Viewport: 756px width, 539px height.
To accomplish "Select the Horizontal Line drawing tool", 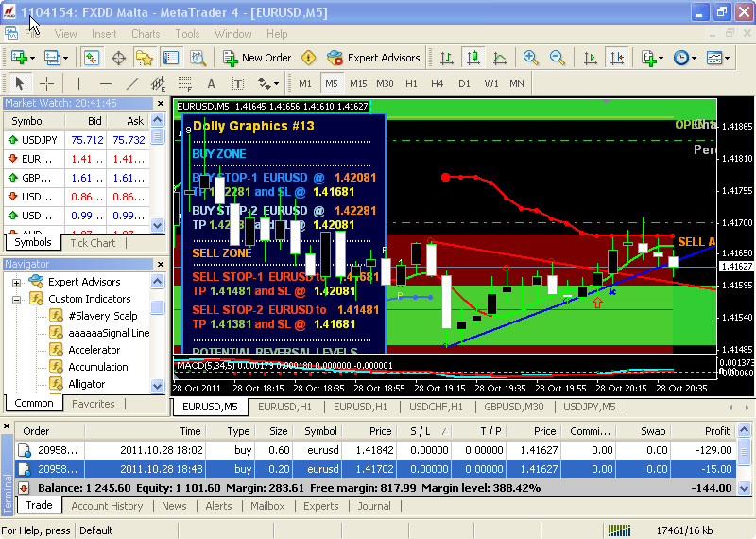I will coord(106,83).
